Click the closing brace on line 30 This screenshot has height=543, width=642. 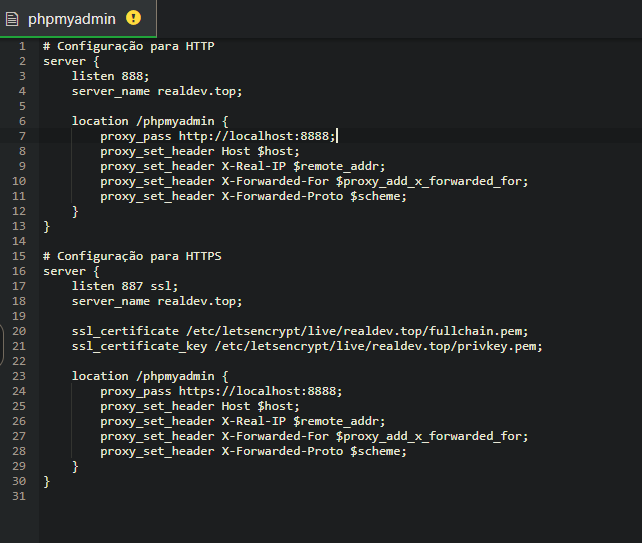click(47, 481)
